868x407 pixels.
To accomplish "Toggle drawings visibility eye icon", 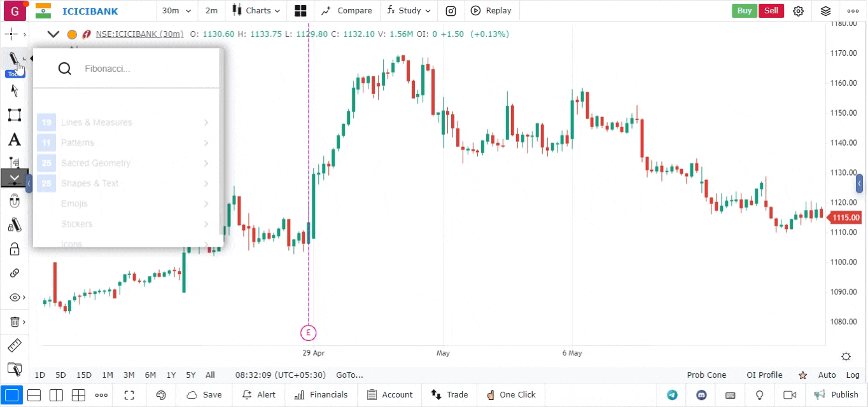I will coord(14,298).
